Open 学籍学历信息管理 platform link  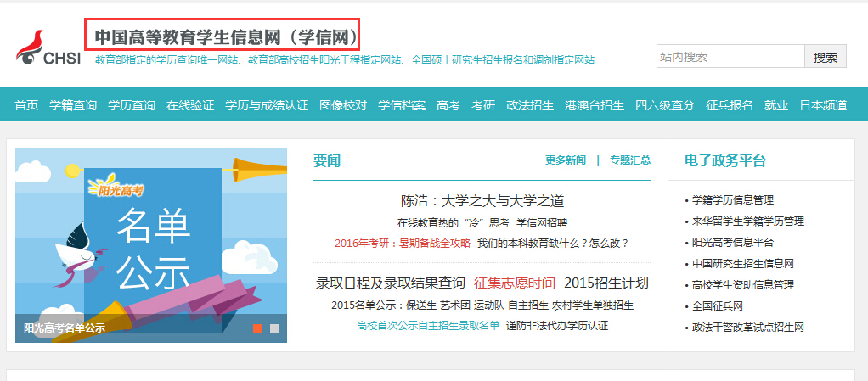coord(732,200)
